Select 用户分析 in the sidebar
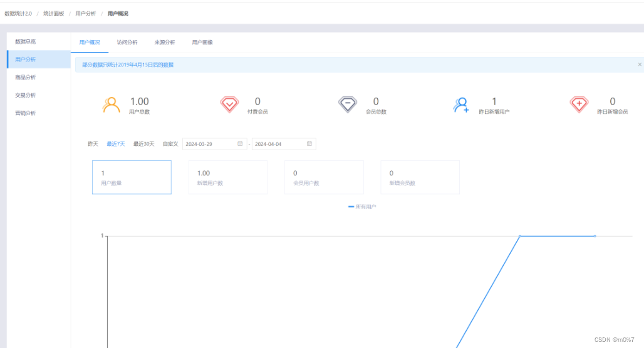Viewport: 644px width, 348px height. pyautogui.click(x=39, y=59)
